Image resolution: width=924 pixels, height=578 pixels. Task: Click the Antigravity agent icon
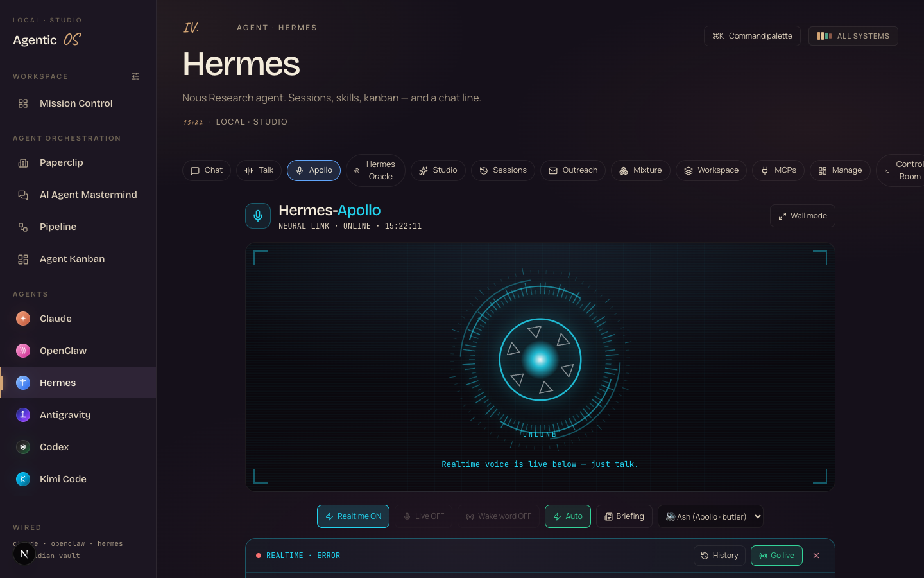23,415
